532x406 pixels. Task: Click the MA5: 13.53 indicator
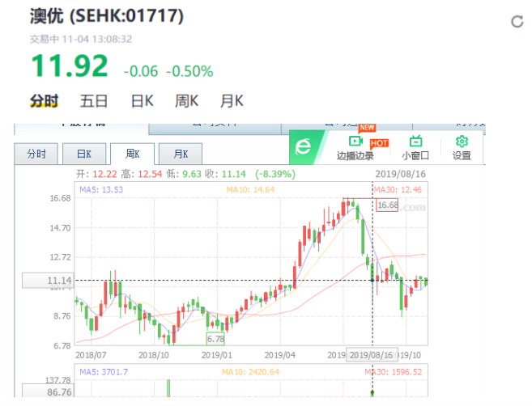point(101,189)
